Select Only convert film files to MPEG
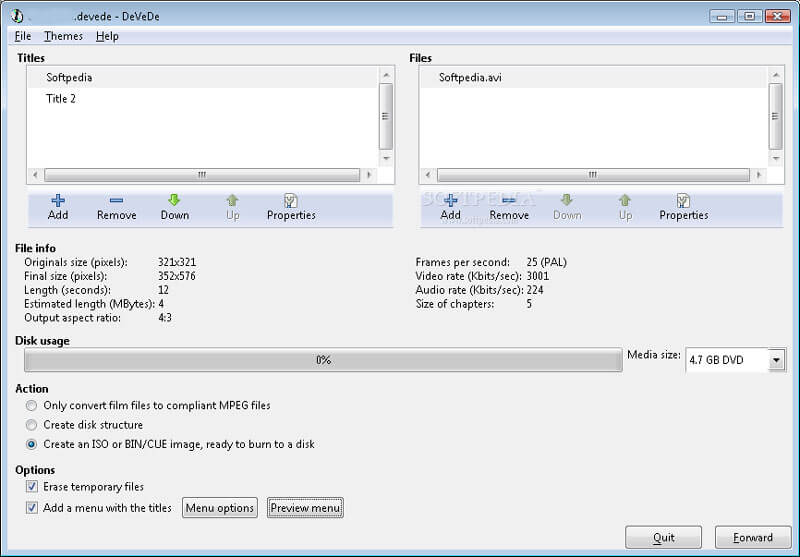This screenshot has height=557, width=800. (32, 406)
